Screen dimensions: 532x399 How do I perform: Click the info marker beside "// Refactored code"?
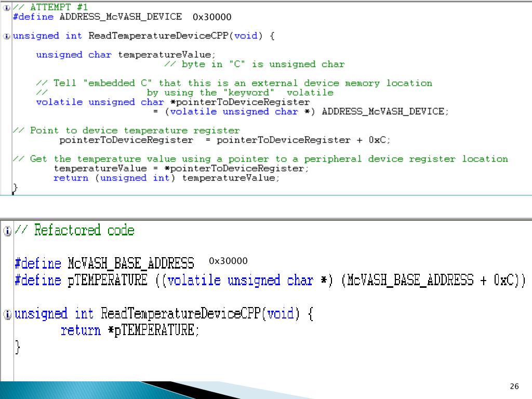7,231
